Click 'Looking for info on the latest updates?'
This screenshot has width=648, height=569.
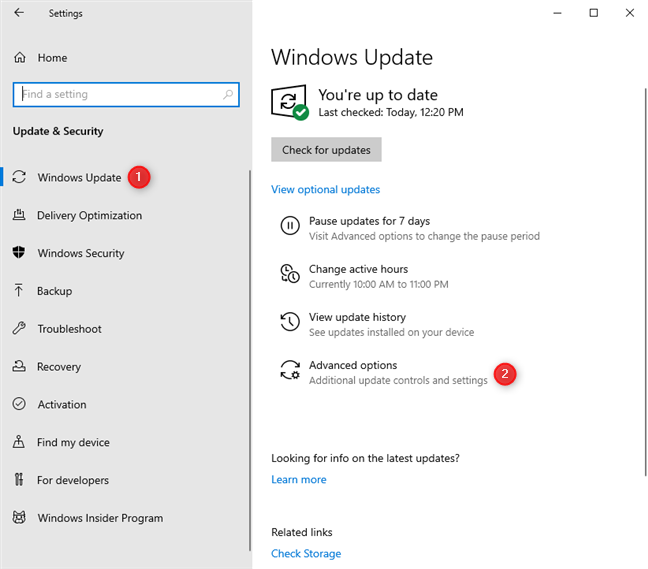(x=365, y=458)
